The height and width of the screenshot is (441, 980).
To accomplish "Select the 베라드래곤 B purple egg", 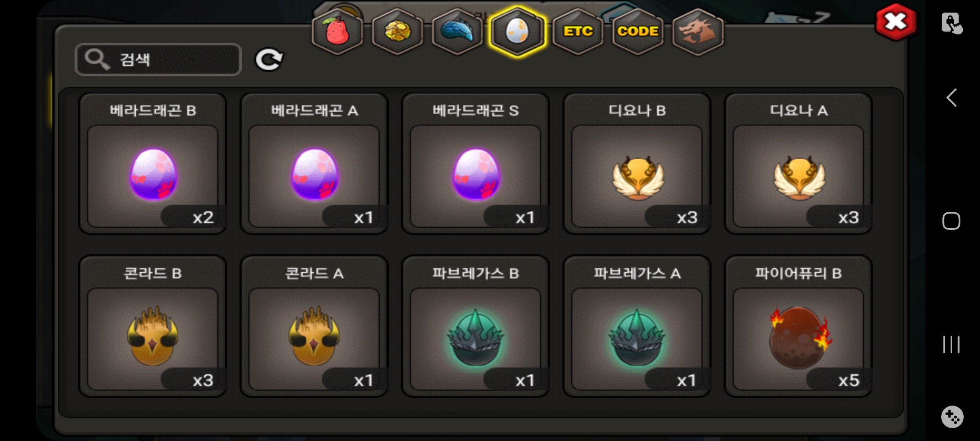I will point(153,164).
